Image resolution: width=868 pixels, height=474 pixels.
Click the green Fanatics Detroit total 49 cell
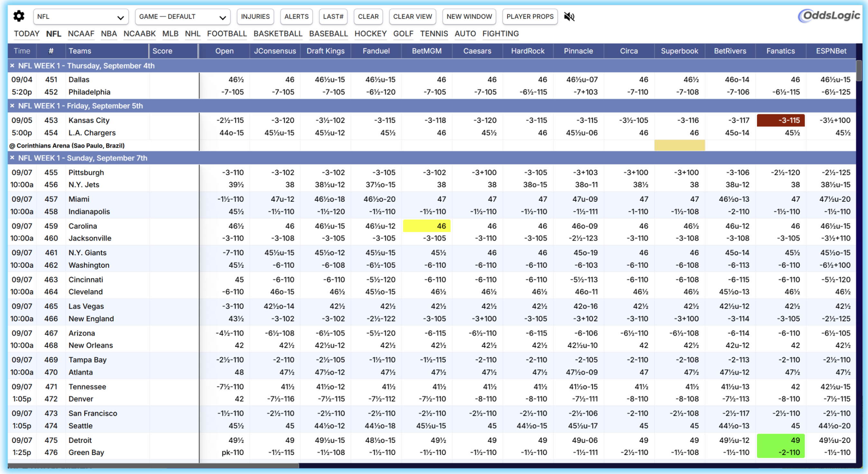pyautogui.click(x=780, y=440)
